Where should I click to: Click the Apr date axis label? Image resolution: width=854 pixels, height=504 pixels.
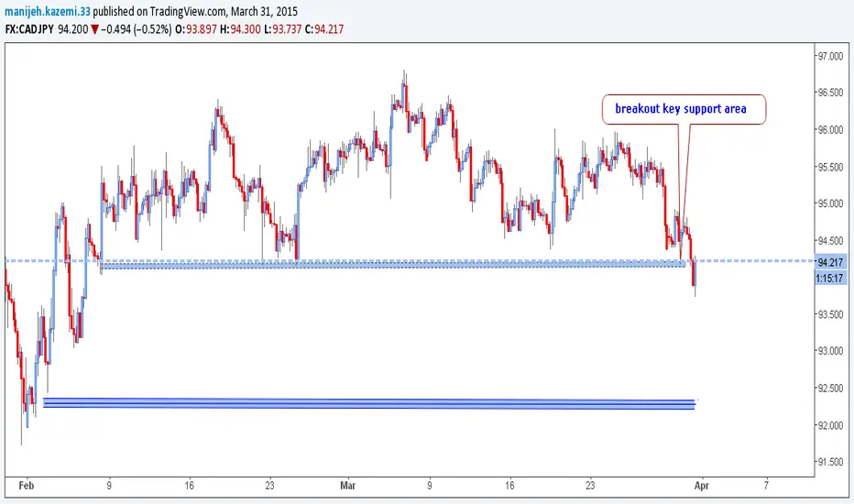click(x=702, y=485)
